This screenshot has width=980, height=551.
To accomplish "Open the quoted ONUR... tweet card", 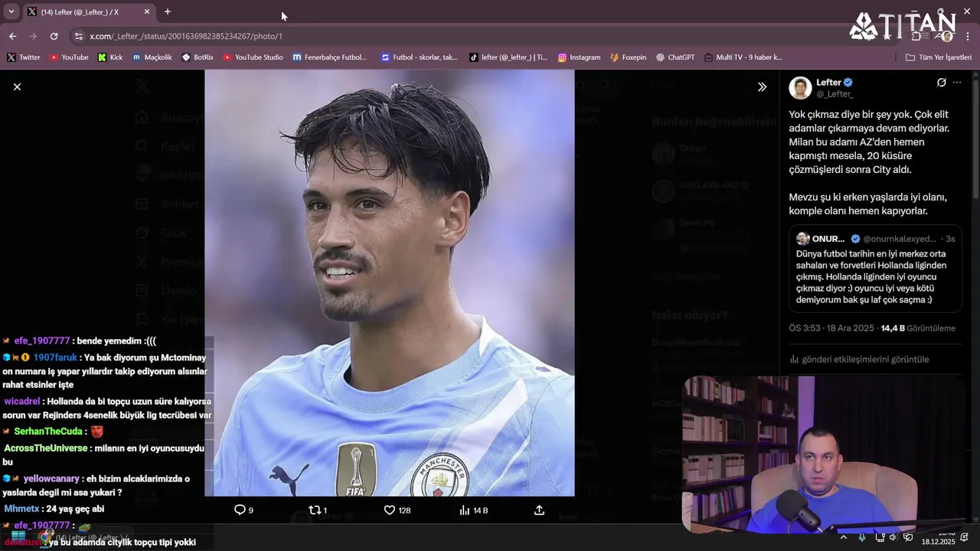I will tap(875, 270).
